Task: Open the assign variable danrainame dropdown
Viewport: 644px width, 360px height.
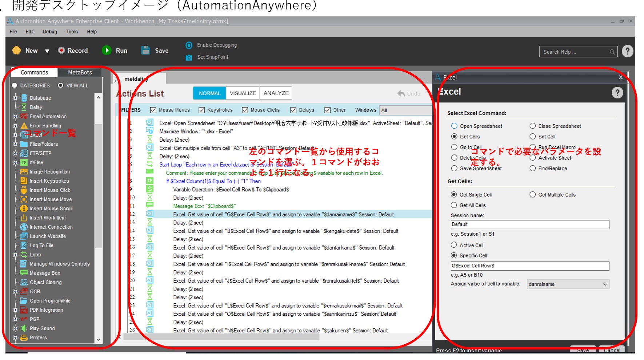Action: pyautogui.click(x=605, y=284)
